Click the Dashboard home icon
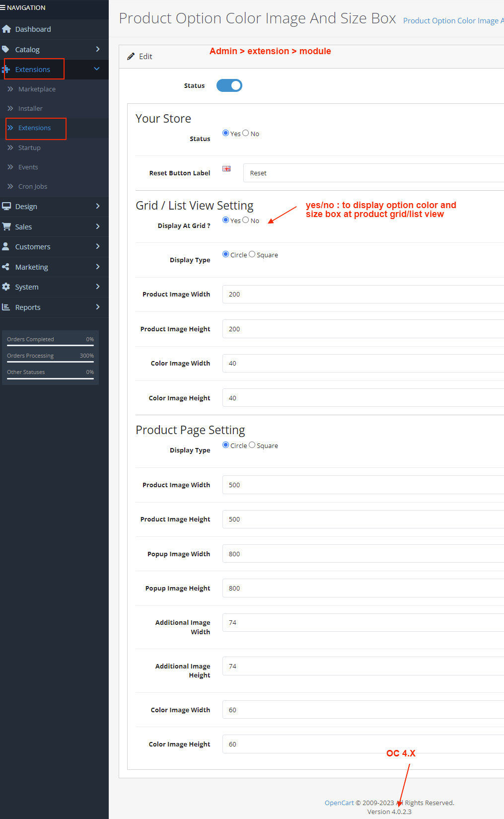Viewport: 504px width, 819px height. pyautogui.click(x=6, y=29)
